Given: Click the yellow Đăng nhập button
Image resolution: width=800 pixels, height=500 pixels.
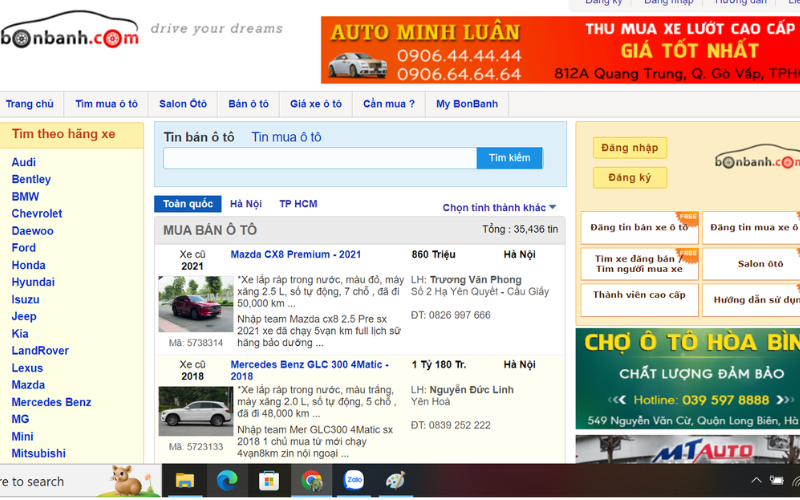Looking at the screenshot, I should pyautogui.click(x=630, y=148).
